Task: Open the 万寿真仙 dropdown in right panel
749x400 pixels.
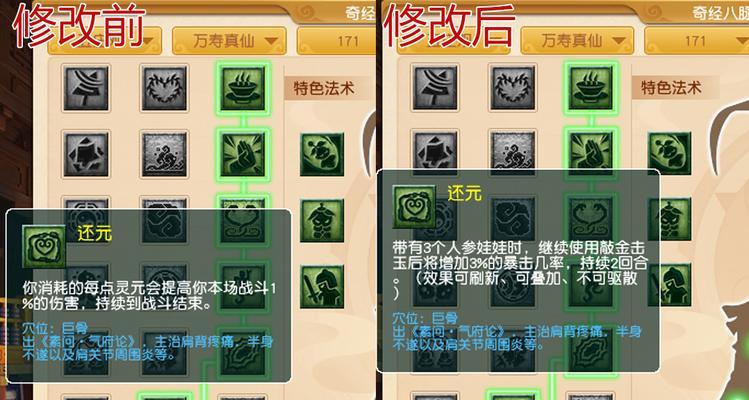Action: (x=577, y=41)
